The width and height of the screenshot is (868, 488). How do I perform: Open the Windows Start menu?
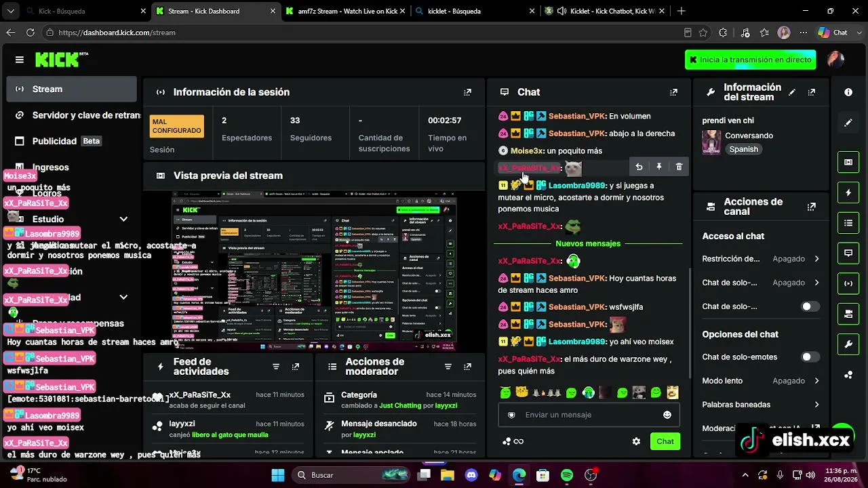[278, 475]
